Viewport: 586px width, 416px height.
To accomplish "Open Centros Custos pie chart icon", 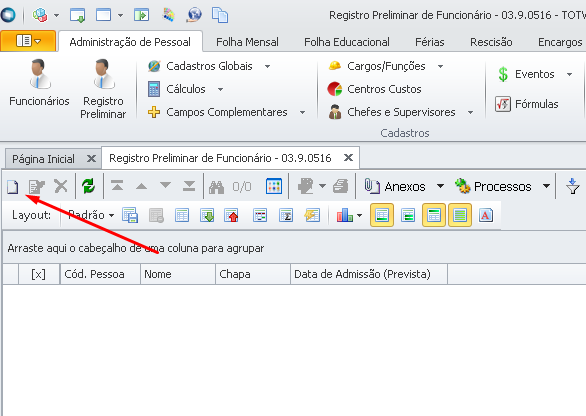I will click(335, 89).
